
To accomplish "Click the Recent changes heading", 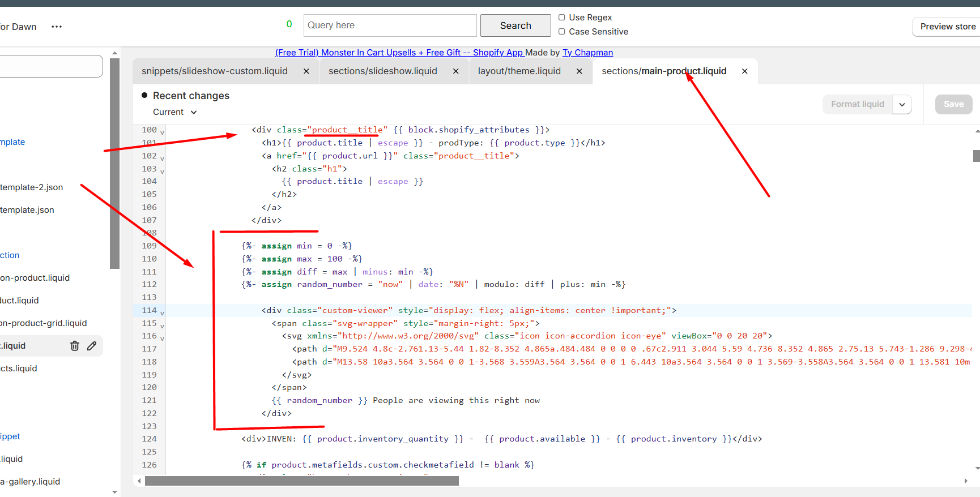I will tap(191, 96).
